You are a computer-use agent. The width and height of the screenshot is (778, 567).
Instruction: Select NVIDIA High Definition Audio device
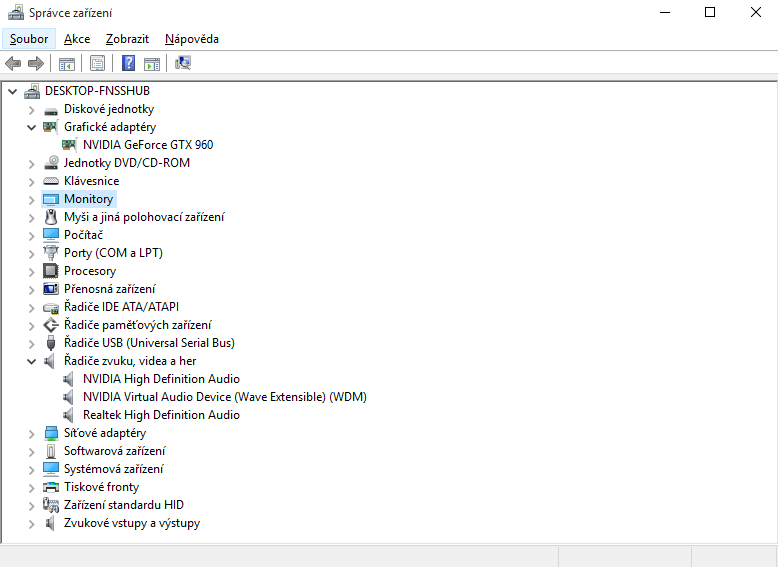(161, 379)
